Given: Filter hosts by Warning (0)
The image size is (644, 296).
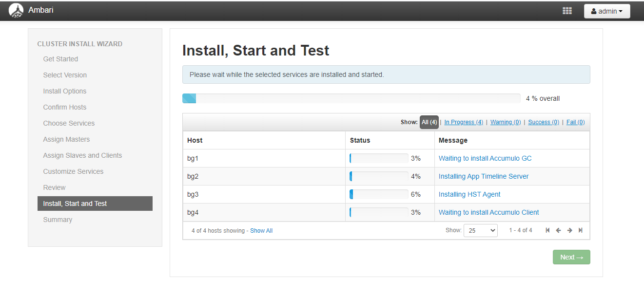Looking at the screenshot, I should (506, 122).
